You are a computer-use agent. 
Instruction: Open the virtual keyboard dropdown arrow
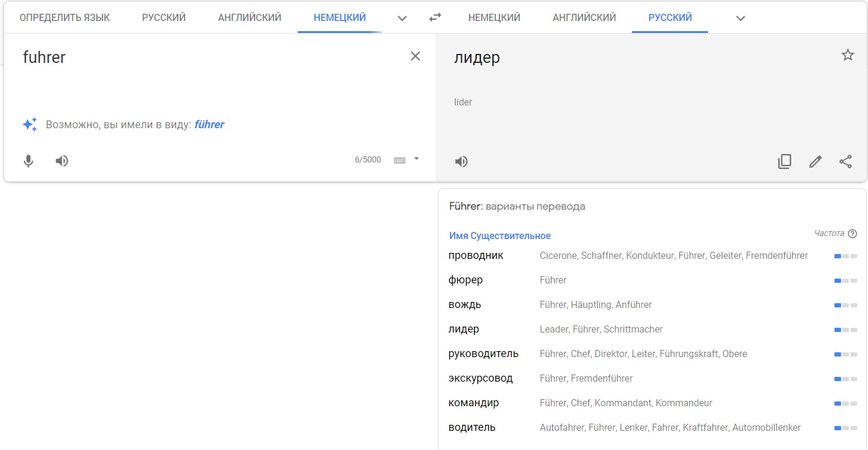416,159
